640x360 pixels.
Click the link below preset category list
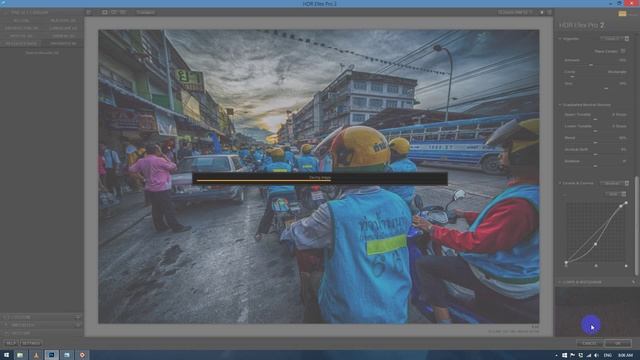tap(42, 53)
